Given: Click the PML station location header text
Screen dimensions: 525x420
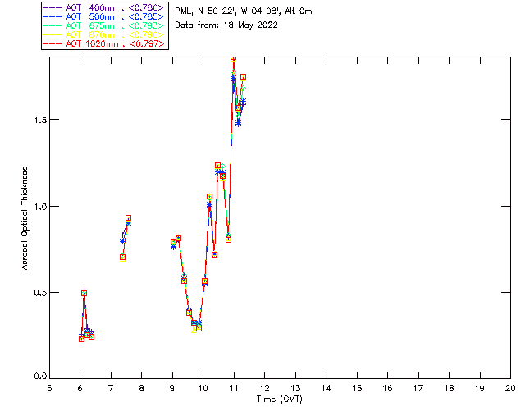Looking at the screenshot, I should 244,11.
